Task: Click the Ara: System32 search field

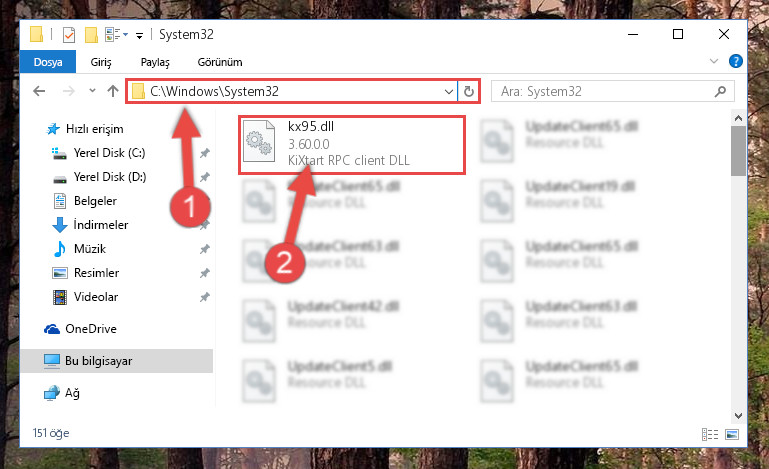Action: click(605, 91)
